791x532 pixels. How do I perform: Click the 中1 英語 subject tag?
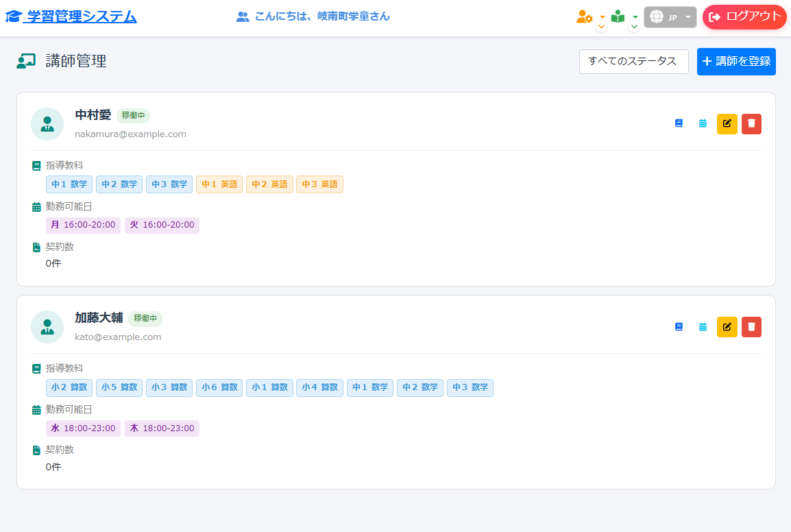pyautogui.click(x=219, y=184)
